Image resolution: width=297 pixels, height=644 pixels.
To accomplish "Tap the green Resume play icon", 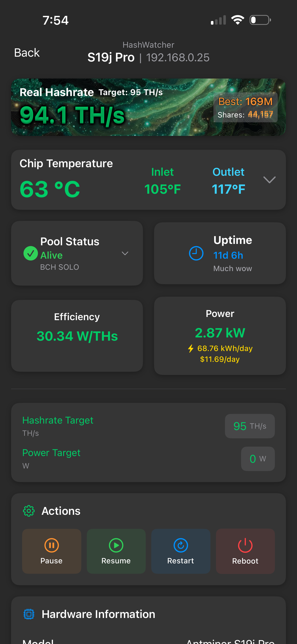I will point(116,545).
